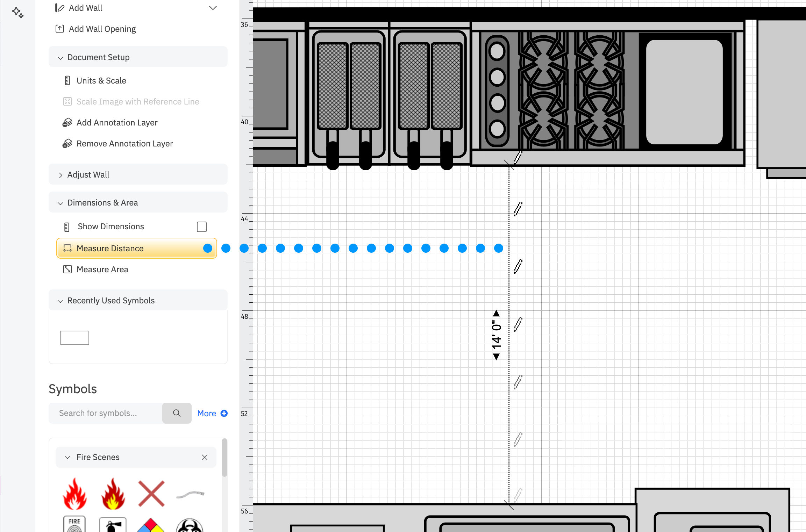The height and width of the screenshot is (532, 806).
Task: Select the red flame symbol
Action: [x=74, y=494]
